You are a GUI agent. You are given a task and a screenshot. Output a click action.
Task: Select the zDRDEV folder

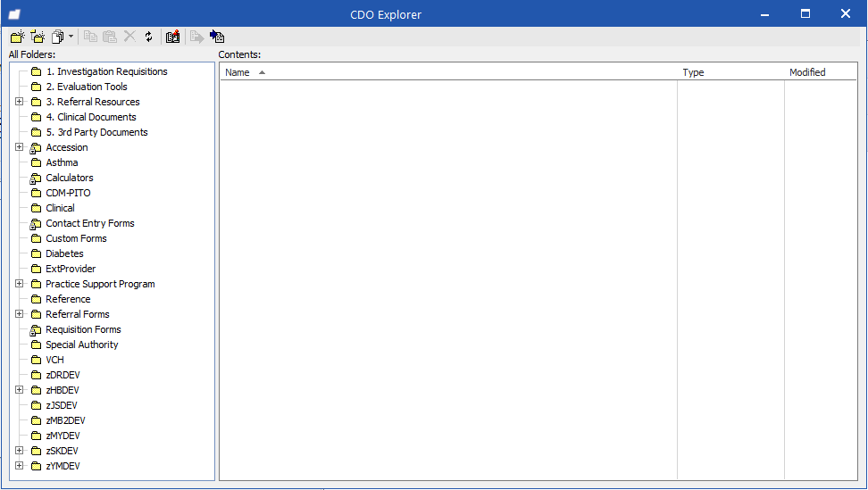[63, 375]
